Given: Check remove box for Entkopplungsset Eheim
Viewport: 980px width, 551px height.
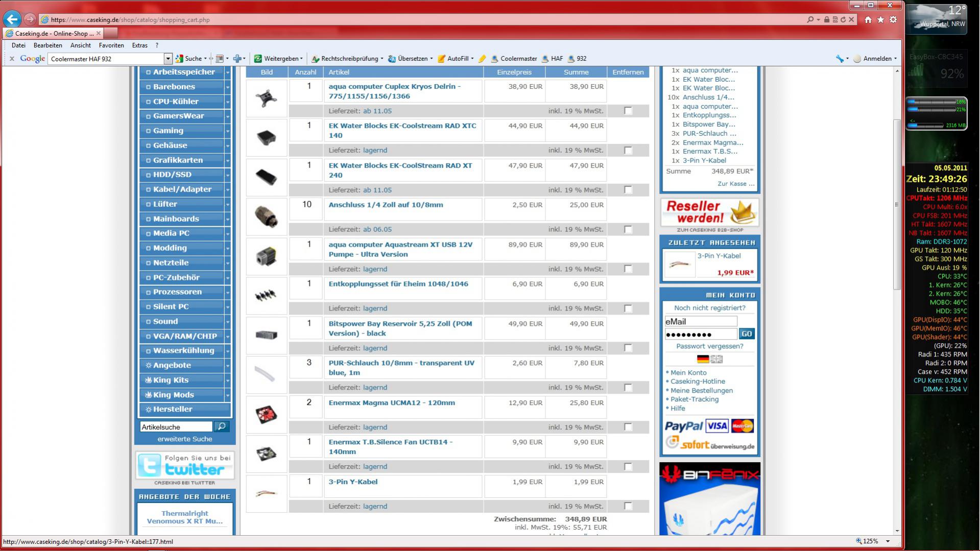Looking at the screenshot, I should 628,308.
